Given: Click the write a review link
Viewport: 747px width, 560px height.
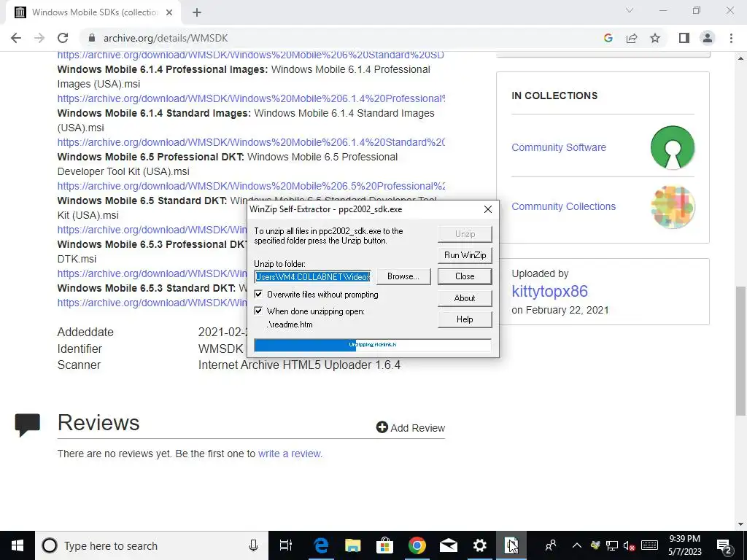Looking at the screenshot, I should (290, 454).
